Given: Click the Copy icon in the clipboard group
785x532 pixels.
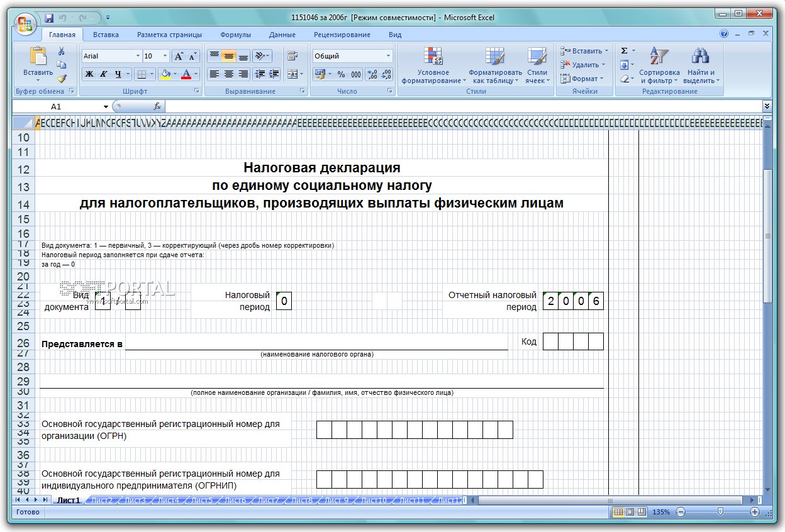Looking at the screenshot, I should coord(62,65).
